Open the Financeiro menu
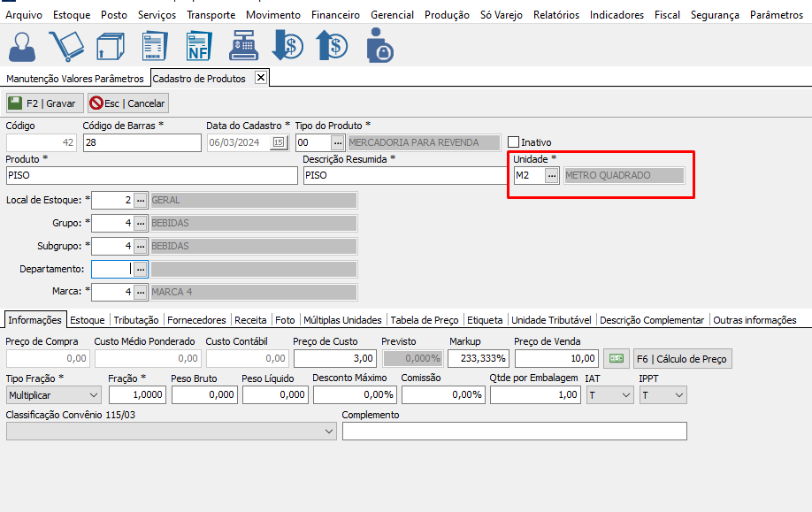Image resolution: width=812 pixels, height=512 pixels. pos(335,15)
